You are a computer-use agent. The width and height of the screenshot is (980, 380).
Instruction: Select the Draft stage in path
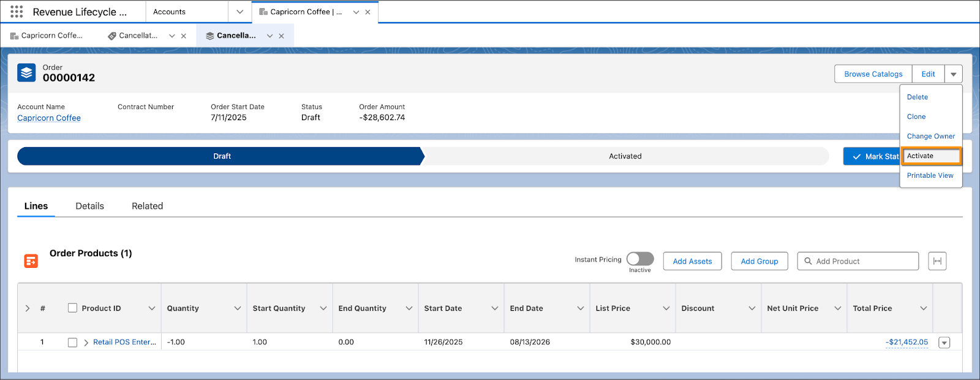(221, 156)
